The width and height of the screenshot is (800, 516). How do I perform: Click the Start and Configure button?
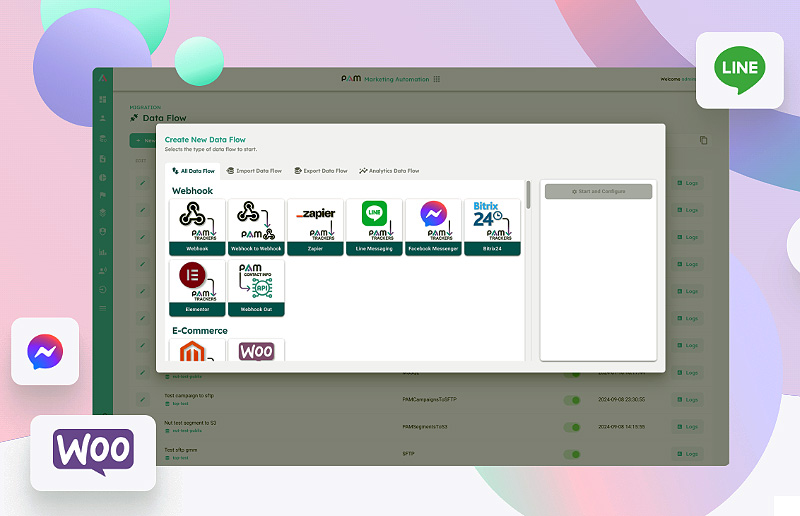point(598,191)
